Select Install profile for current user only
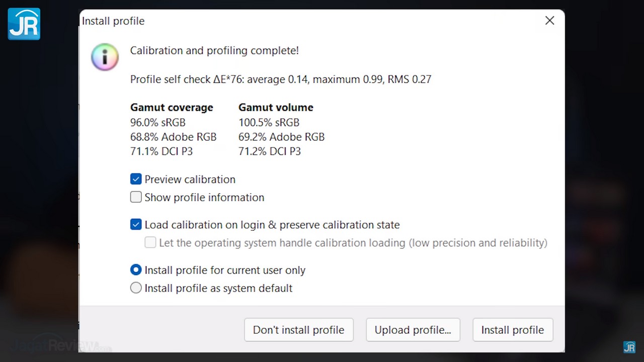 (136, 270)
